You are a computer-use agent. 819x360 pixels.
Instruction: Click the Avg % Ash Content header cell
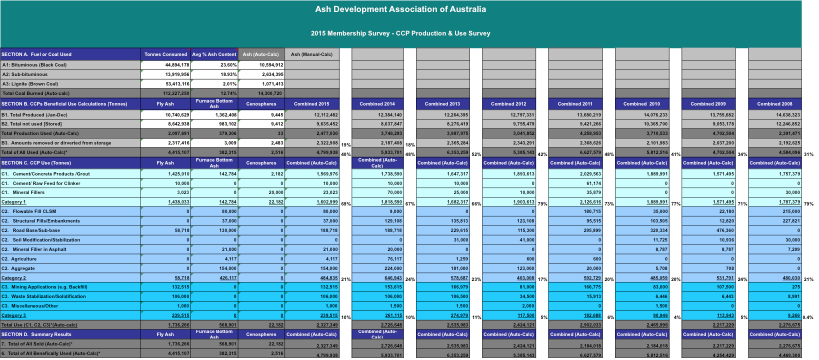(x=214, y=54)
